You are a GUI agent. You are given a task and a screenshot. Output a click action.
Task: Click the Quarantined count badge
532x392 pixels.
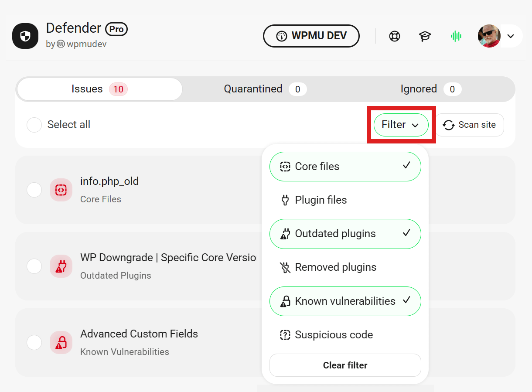297,89
